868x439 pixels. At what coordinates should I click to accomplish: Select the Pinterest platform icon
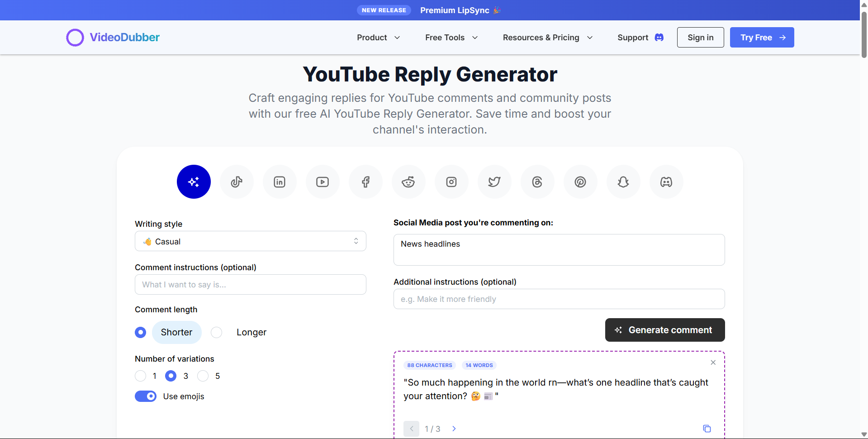[580, 181]
